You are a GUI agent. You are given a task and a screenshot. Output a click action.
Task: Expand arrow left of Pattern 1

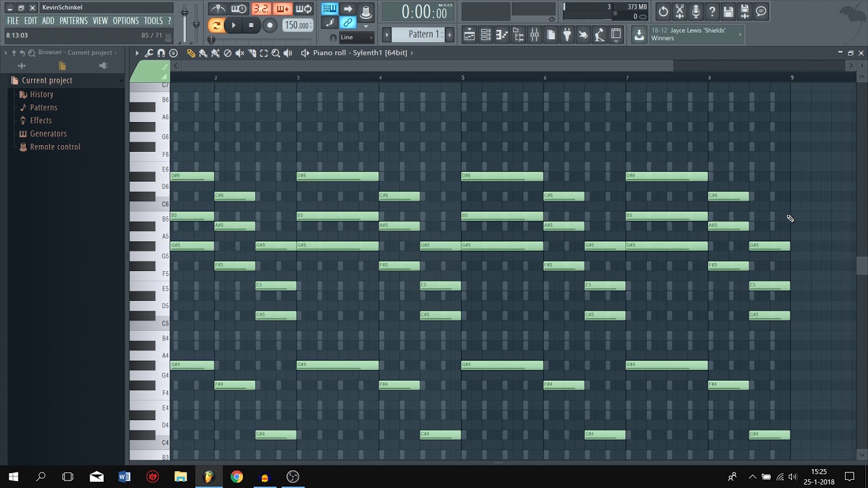[x=387, y=35]
